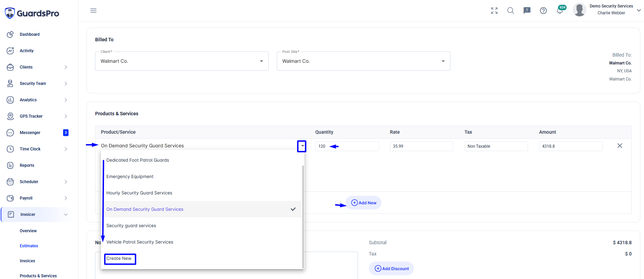The image size is (644, 279).
Task: Select Vehicle Patrol Security Services option
Action: pos(201,242)
